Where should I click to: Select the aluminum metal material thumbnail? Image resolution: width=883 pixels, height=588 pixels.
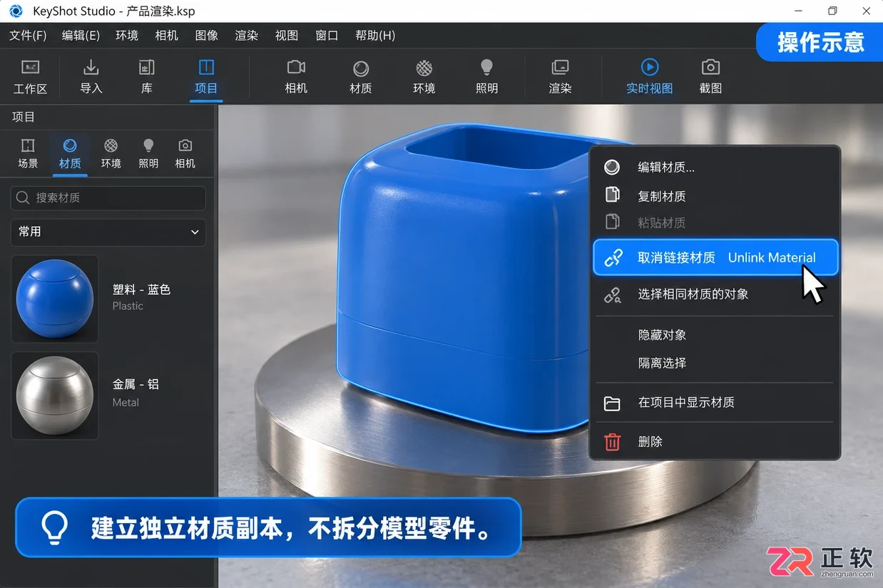[x=55, y=396]
